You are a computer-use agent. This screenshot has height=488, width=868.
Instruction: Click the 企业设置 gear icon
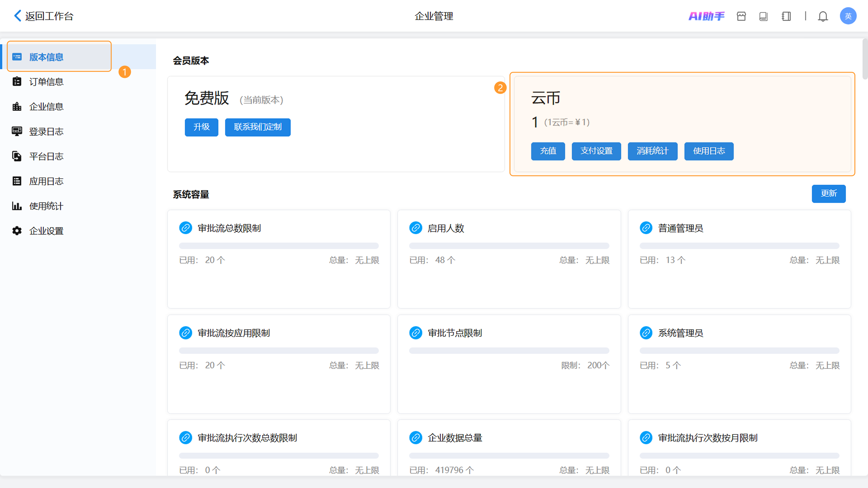(17, 231)
